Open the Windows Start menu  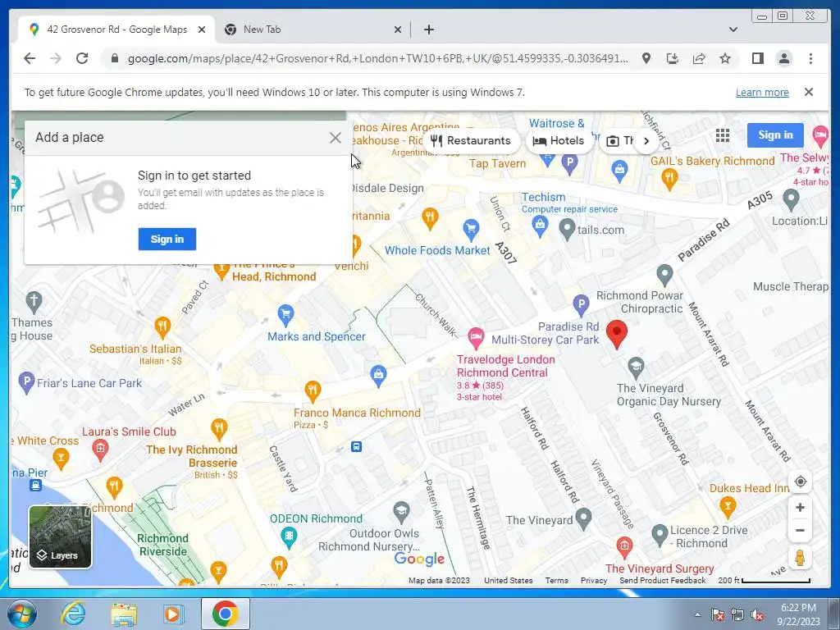coord(21,614)
